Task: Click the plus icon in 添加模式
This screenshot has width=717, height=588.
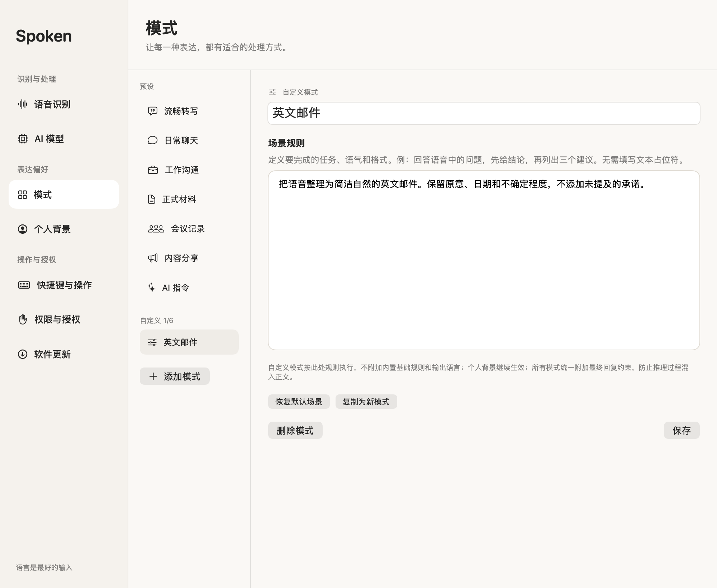Action: tap(153, 376)
